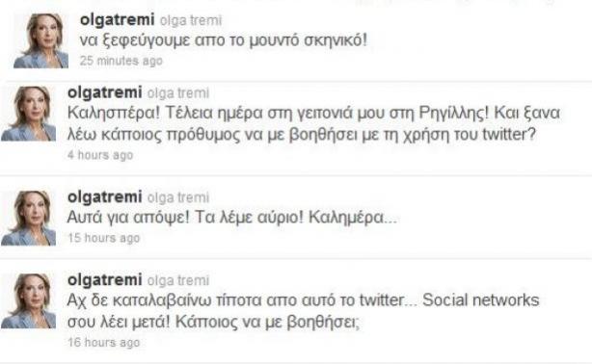Select tweet text 'να ξεφεύγουμε απο το μουντό σκηνικό!'
592x364 pixels.
223,40
